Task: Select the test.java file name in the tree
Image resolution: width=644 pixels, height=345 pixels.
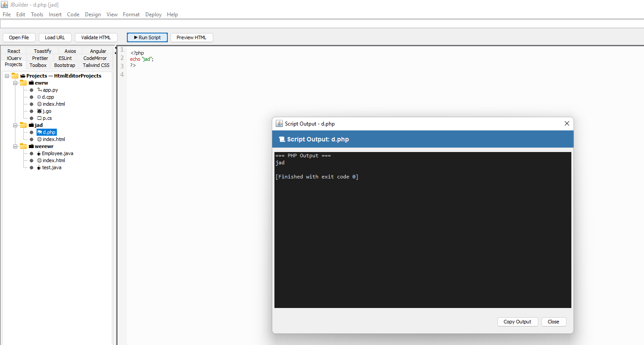Action: pos(52,167)
